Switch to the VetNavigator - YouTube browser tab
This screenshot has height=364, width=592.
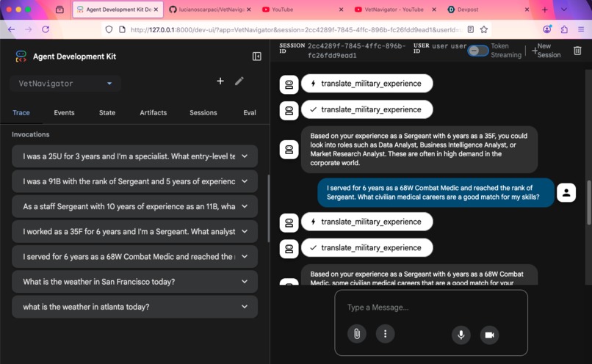click(x=394, y=10)
